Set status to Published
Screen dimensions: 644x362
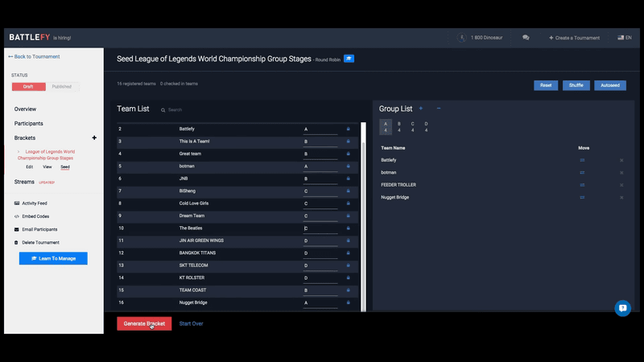[62, 87]
